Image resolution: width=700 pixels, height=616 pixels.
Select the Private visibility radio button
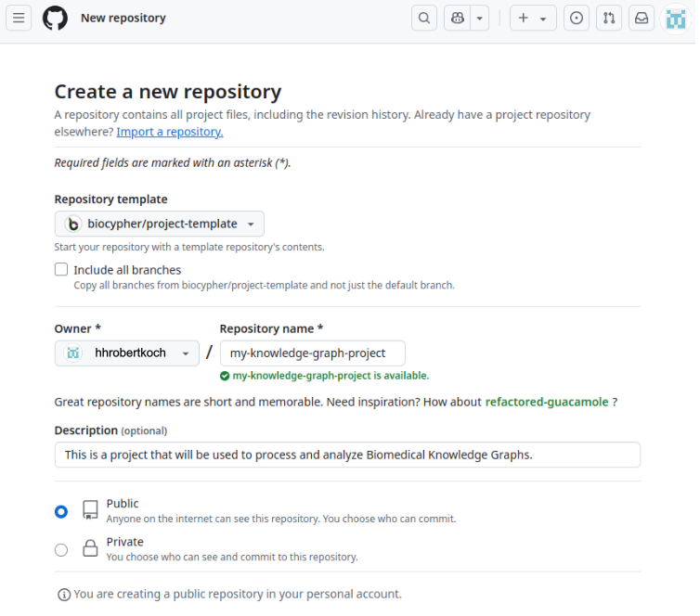61,549
